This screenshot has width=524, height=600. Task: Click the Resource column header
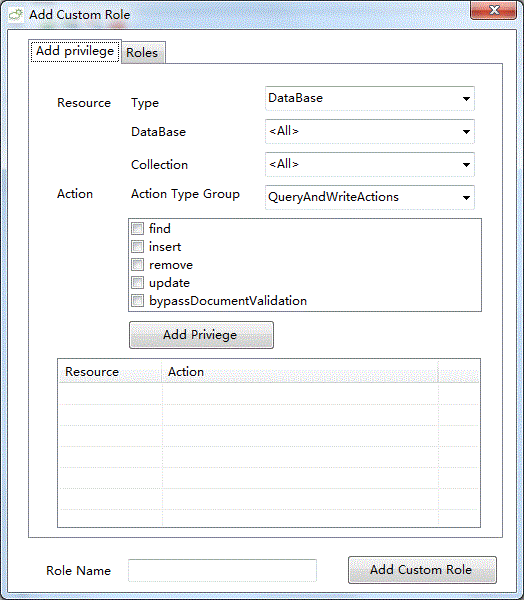110,372
